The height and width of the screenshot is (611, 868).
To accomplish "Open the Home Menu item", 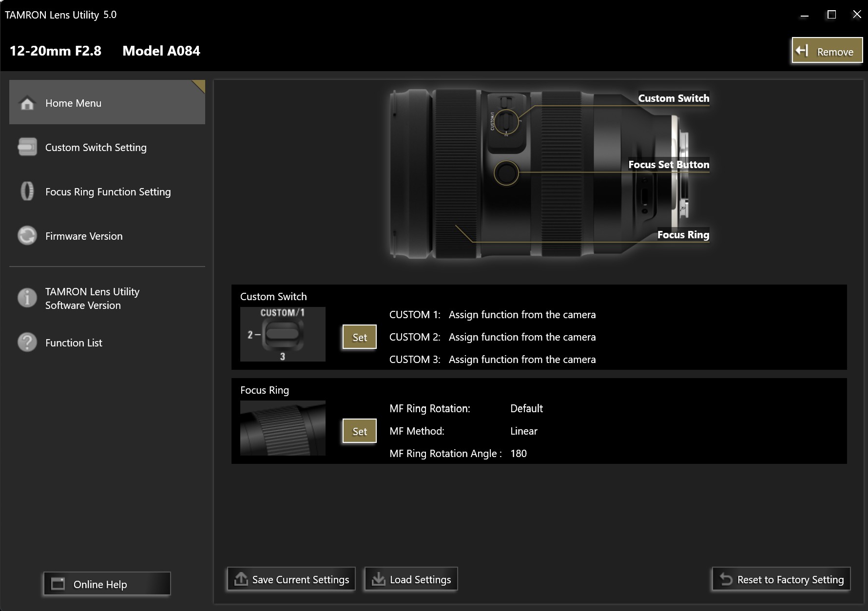I will (x=107, y=102).
